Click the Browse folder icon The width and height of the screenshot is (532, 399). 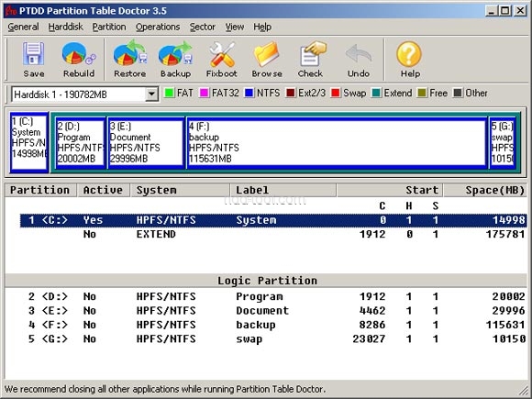click(x=267, y=54)
